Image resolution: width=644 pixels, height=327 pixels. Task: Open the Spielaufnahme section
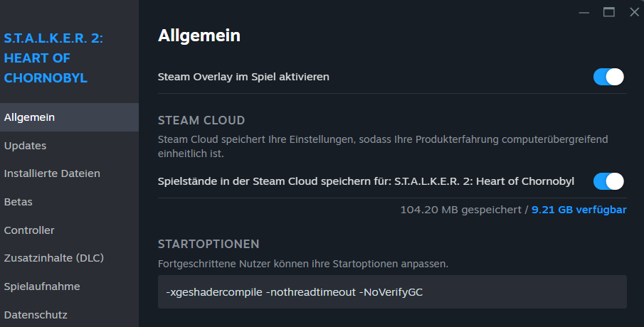click(42, 286)
